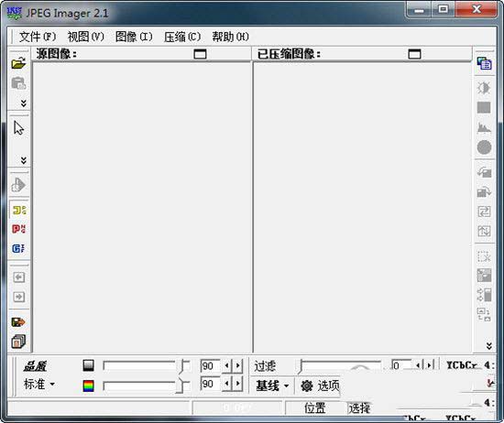This screenshot has height=423, width=504.
Task: Click the brightness and contrast icon
Action: (x=484, y=88)
